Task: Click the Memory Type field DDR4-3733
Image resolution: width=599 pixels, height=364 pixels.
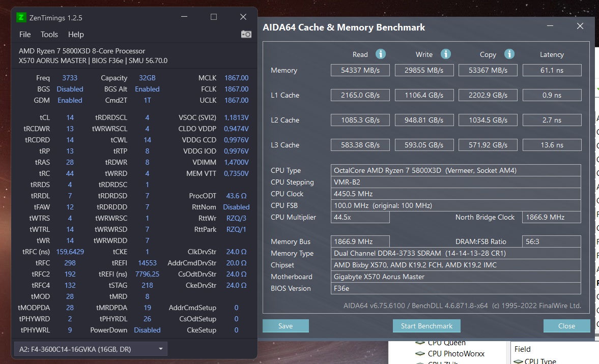Action: coord(456,253)
